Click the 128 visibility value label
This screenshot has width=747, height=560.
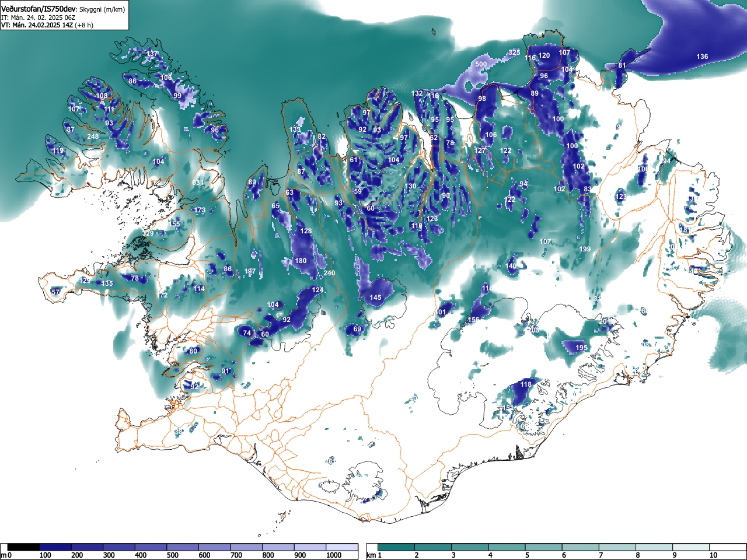click(306, 231)
